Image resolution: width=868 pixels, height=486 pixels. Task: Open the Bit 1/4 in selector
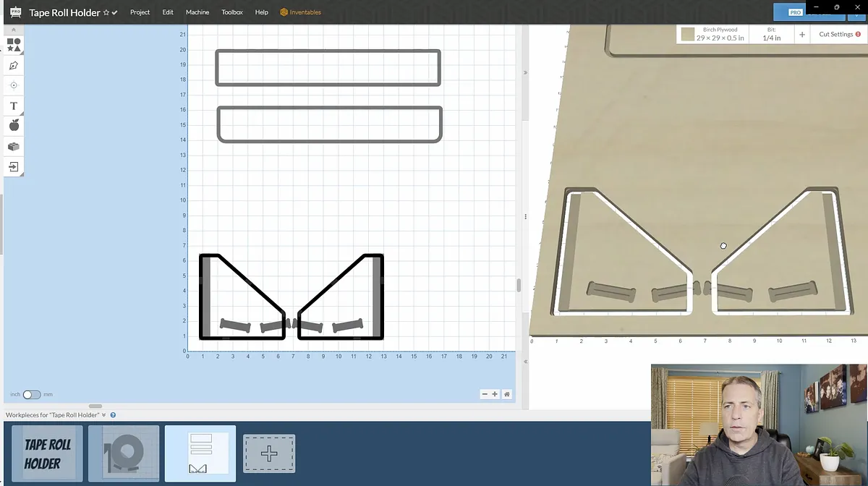pyautogui.click(x=772, y=34)
